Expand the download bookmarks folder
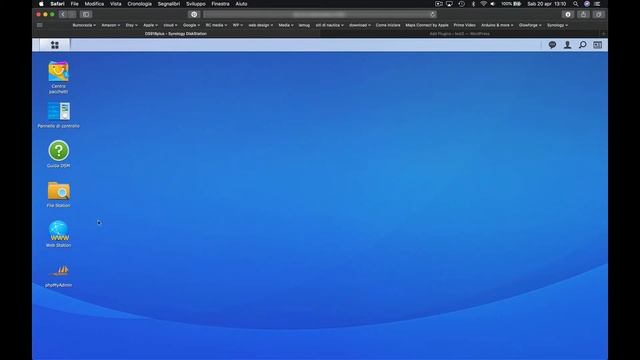The width and height of the screenshot is (640, 360). pyautogui.click(x=360, y=25)
